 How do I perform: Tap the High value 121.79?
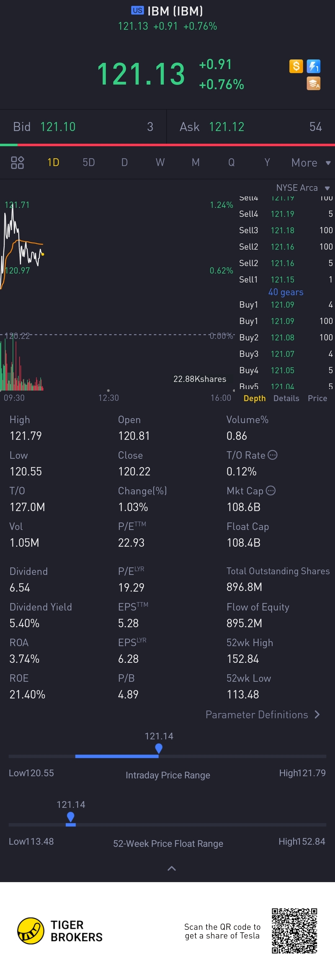[x=25, y=436]
